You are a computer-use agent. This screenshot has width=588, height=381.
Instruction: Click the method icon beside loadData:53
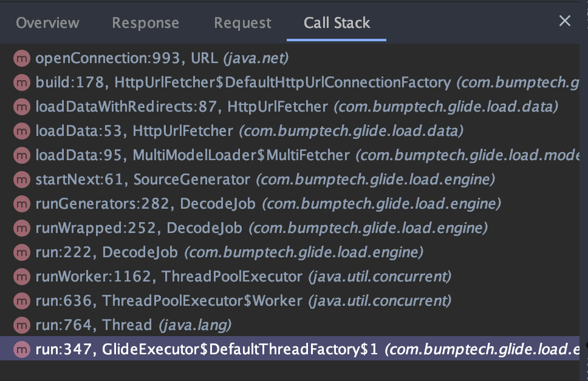(x=22, y=131)
